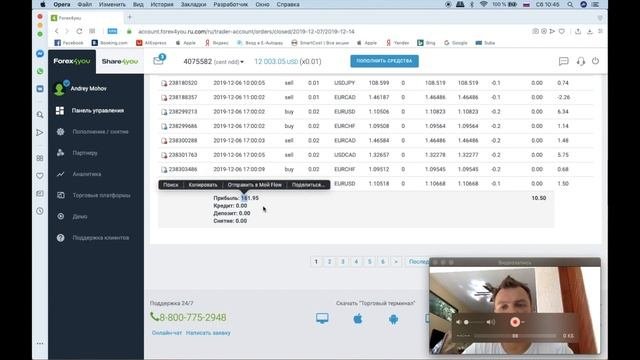Click the send/flow arrow in Opera sidebar
The height and width of the screenshot is (360, 640).
click(x=40, y=132)
